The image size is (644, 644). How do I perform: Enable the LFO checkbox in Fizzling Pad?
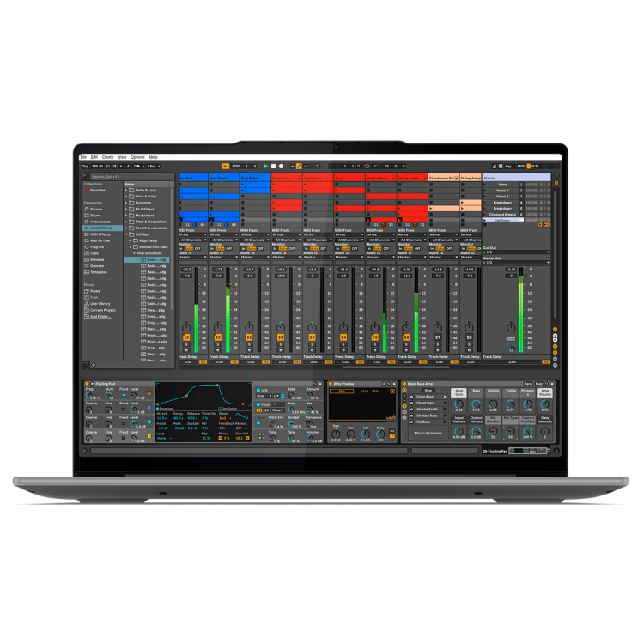(258, 390)
